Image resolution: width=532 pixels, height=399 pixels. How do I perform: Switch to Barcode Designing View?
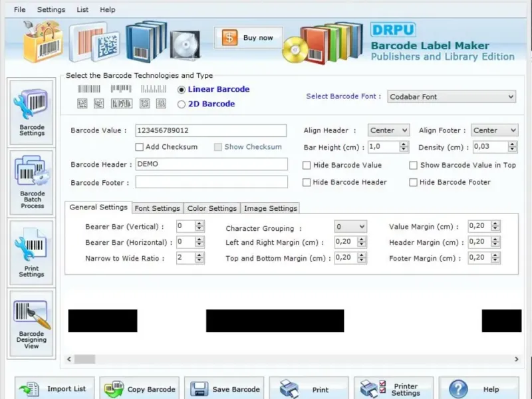tap(31, 323)
